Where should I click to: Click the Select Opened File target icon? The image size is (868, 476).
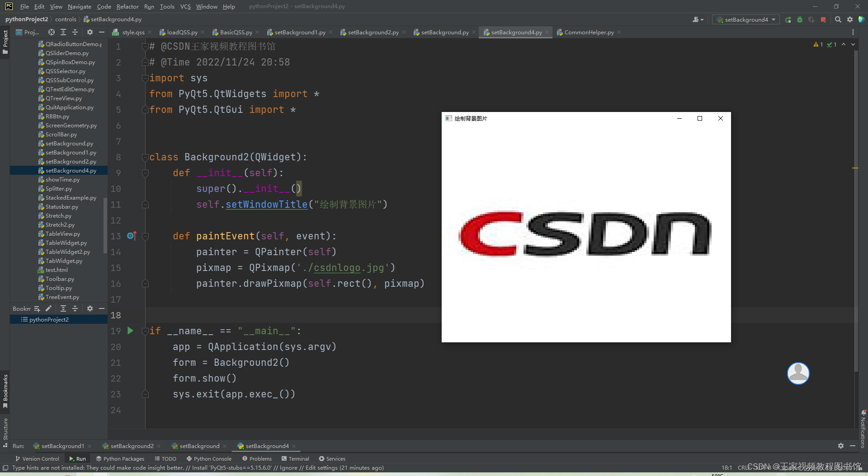[52, 32]
